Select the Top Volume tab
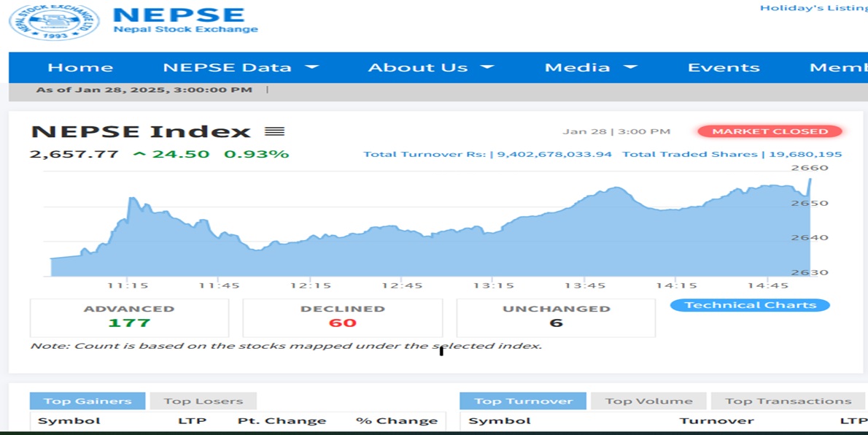 point(648,401)
